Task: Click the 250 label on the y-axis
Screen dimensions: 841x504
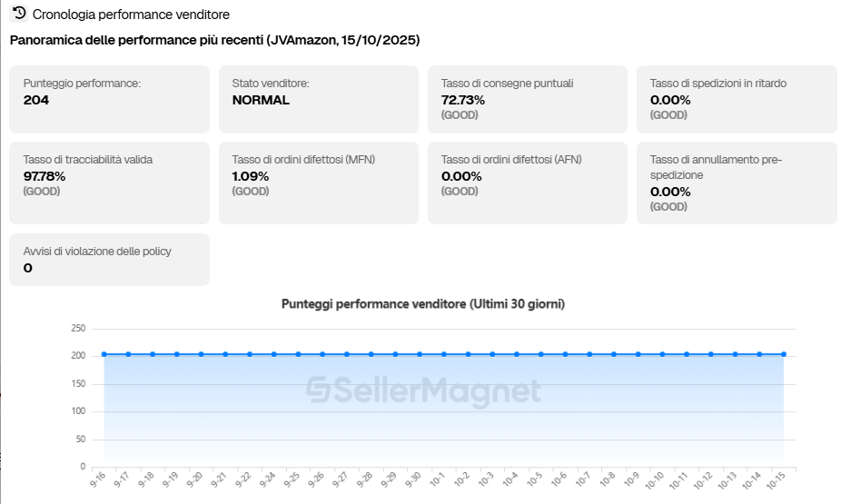Action: click(x=78, y=329)
